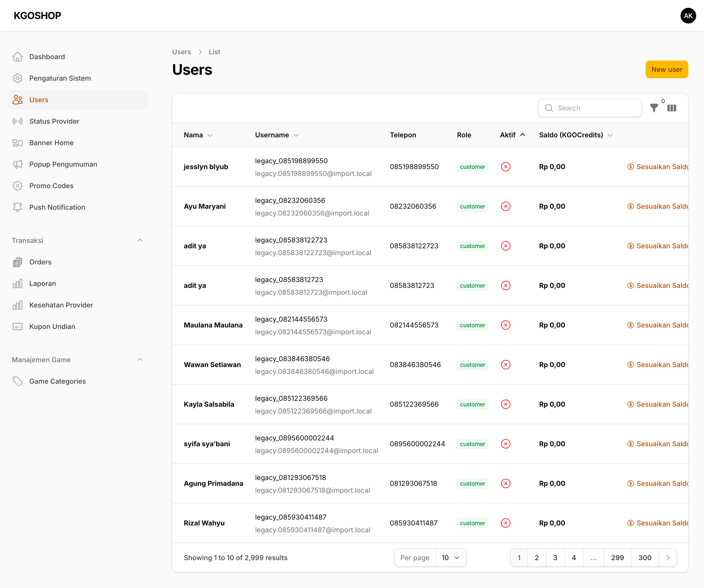Open the Per page dropdown

point(450,557)
